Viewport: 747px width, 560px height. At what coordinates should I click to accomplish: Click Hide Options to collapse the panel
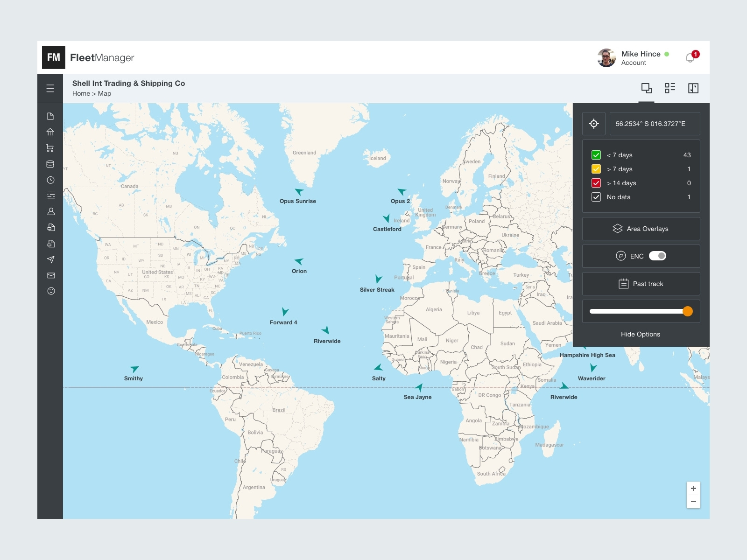tap(641, 334)
